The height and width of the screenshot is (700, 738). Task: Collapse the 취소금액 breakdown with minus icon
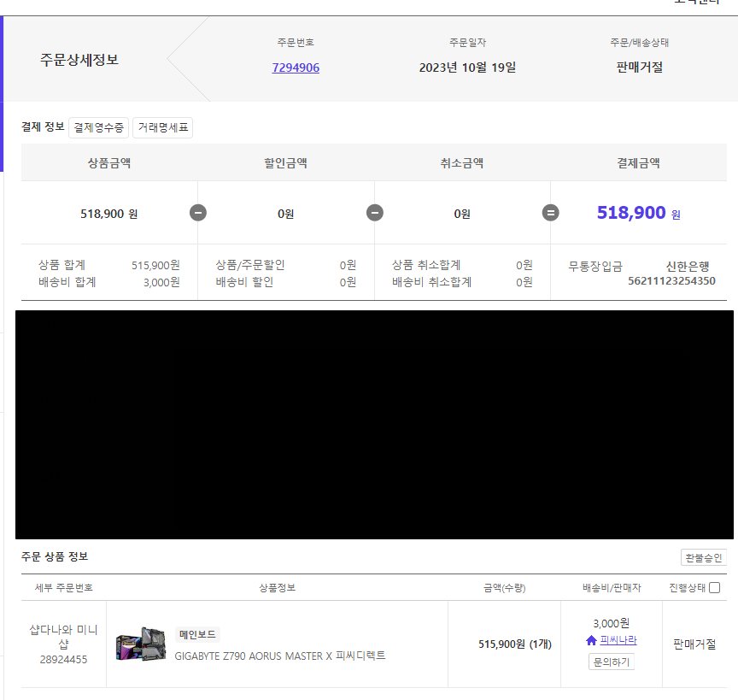coord(552,213)
